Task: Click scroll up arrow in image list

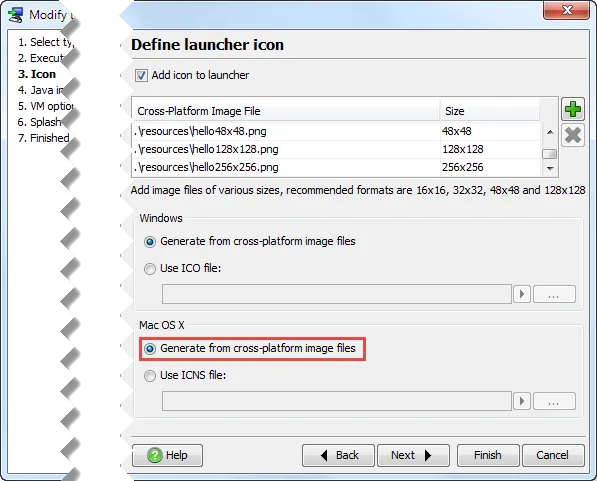Action: pos(550,132)
